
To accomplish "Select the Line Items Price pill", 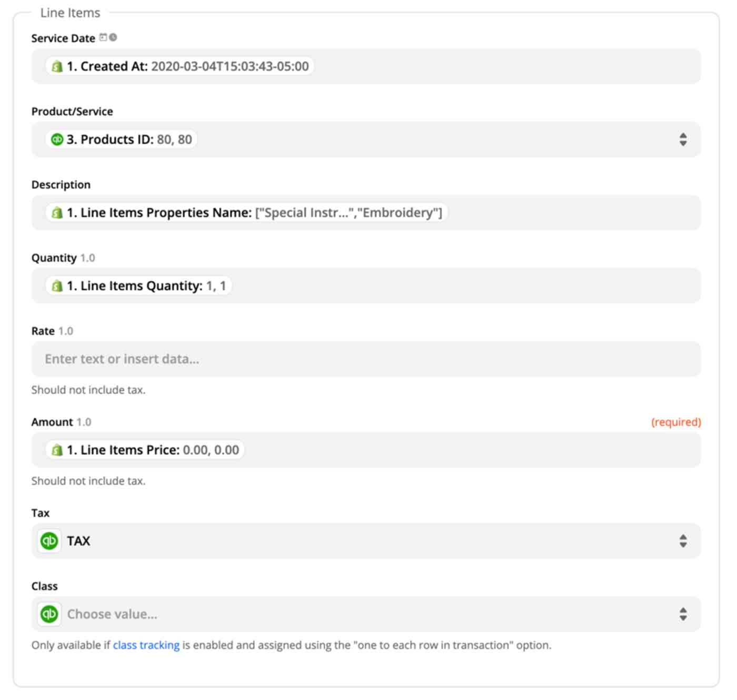I will 145,450.
